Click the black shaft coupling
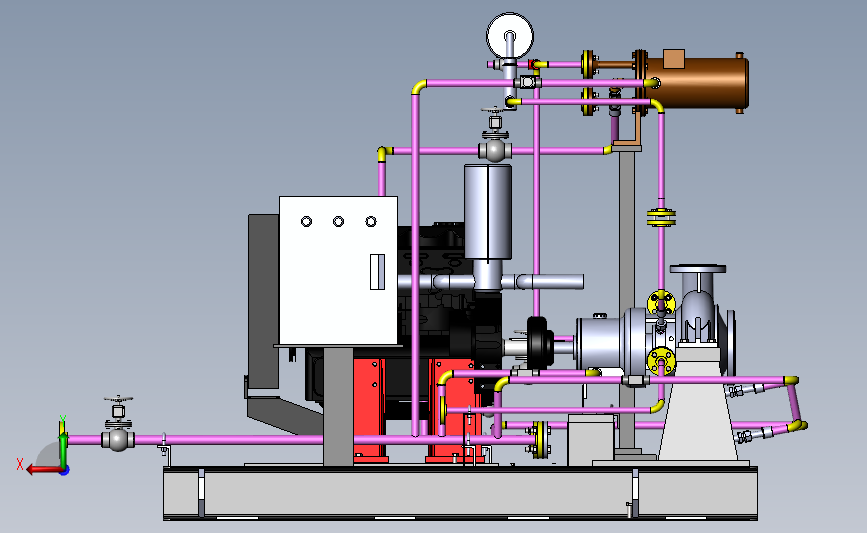The height and width of the screenshot is (533, 867). click(x=539, y=343)
